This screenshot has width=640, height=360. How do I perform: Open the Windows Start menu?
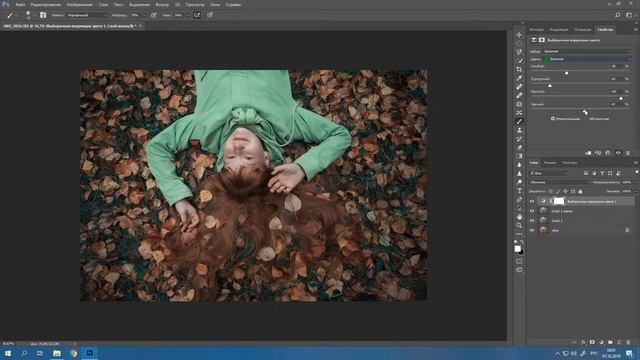click(7, 353)
